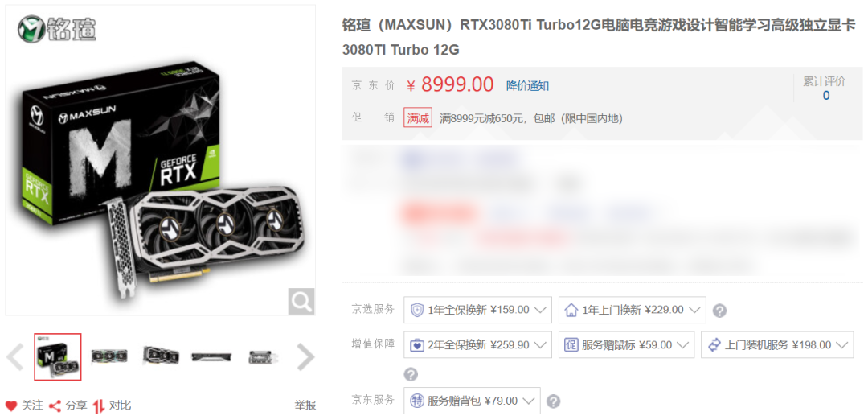
Task: Click the 降价通知 link
Action: tap(527, 86)
